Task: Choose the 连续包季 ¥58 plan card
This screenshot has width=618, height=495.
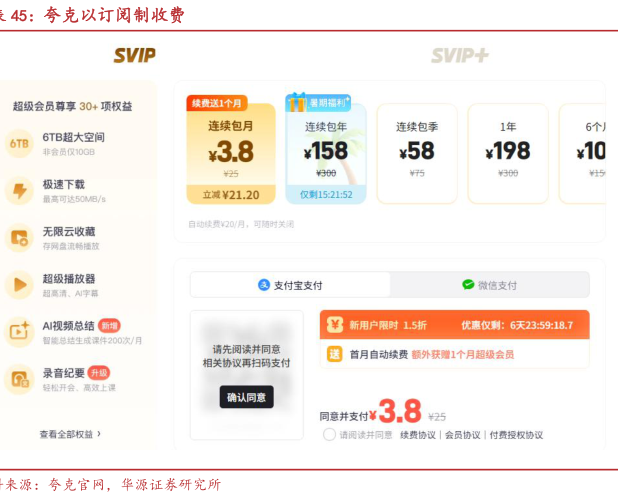Action: [416, 152]
